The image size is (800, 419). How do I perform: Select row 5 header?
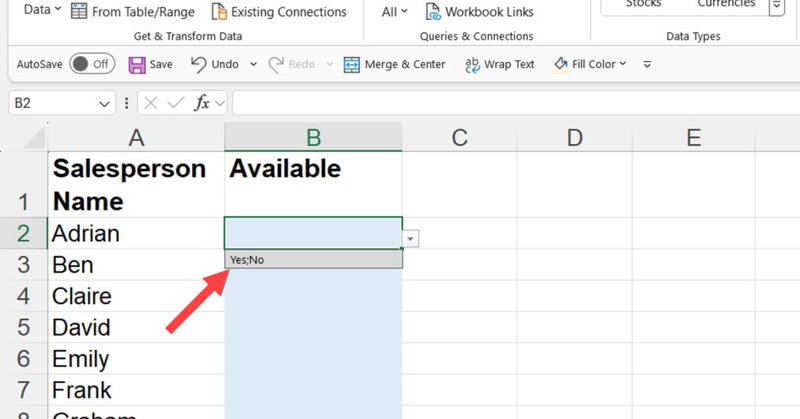pyautogui.click(x=23, y=327)
